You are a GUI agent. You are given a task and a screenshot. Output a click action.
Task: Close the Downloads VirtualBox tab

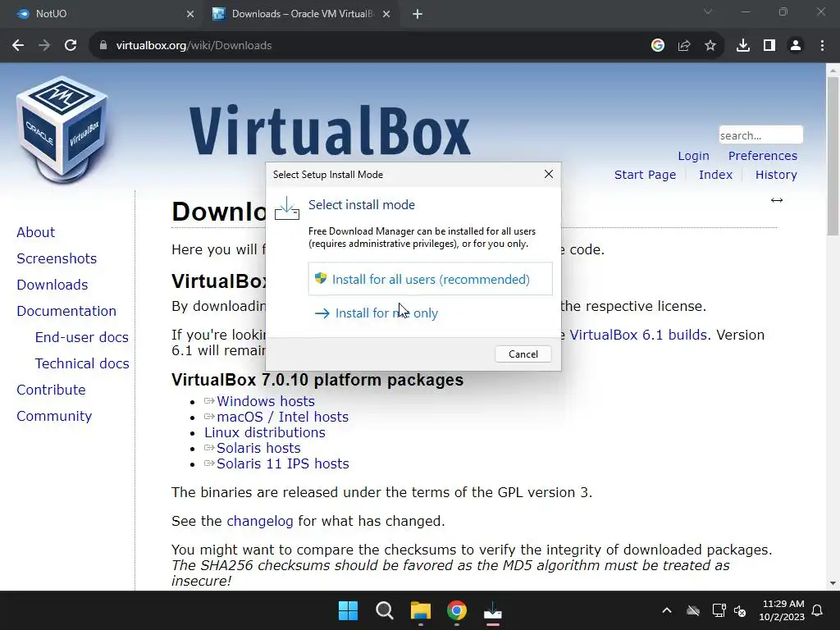(x=386, y=14)
